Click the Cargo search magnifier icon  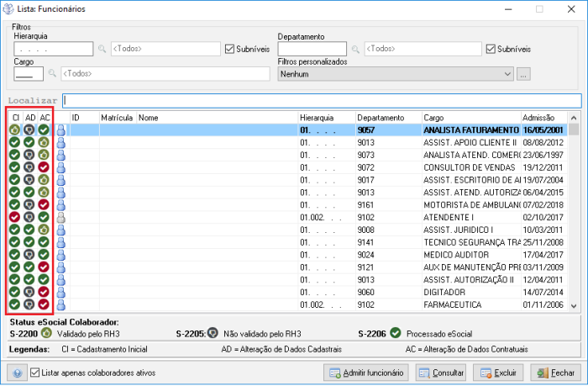tap(52, 74)
